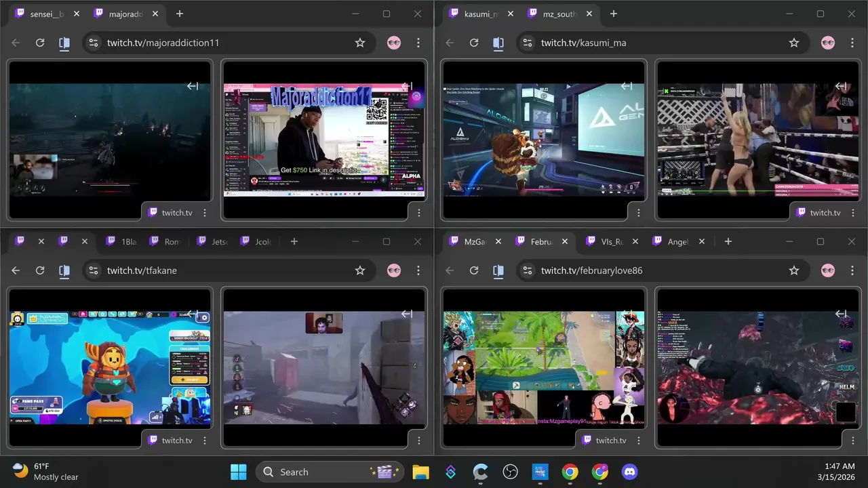Click collapse arrow on the red lava stream
This screenshot has height=488, width=868.
[841, 314]
